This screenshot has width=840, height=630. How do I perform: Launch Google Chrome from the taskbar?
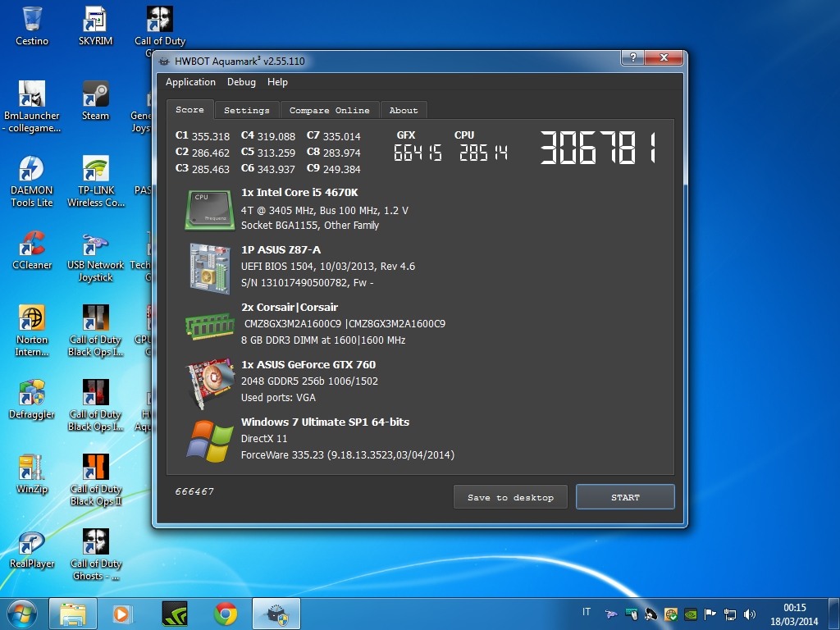(x=226, y=614)
